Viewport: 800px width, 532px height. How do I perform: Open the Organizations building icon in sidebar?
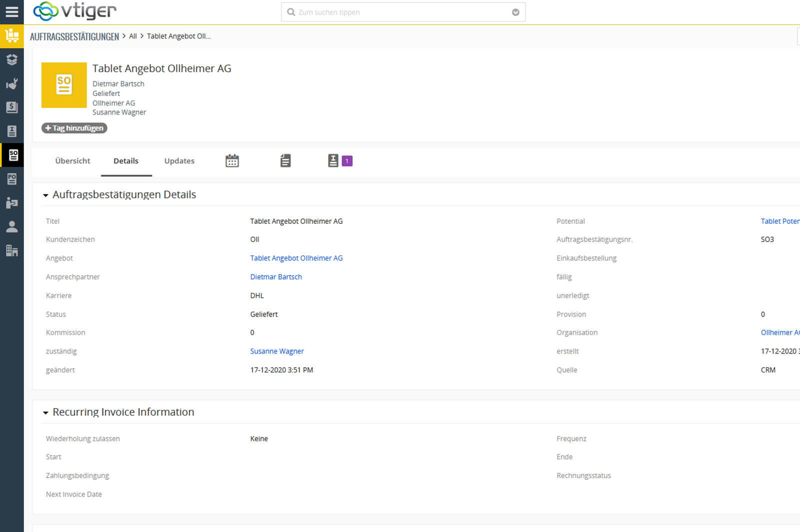[11, 250]
